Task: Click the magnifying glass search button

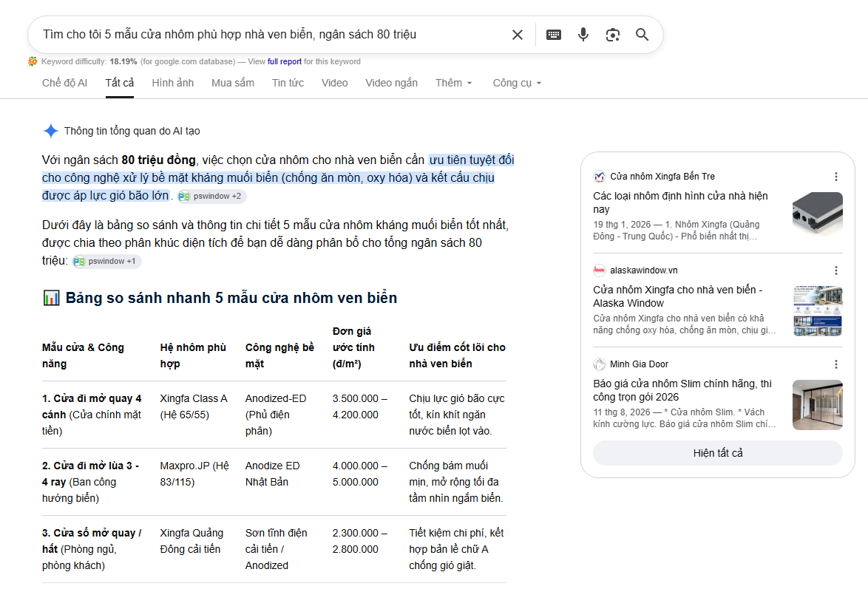Action: click(x=642, y=35)
